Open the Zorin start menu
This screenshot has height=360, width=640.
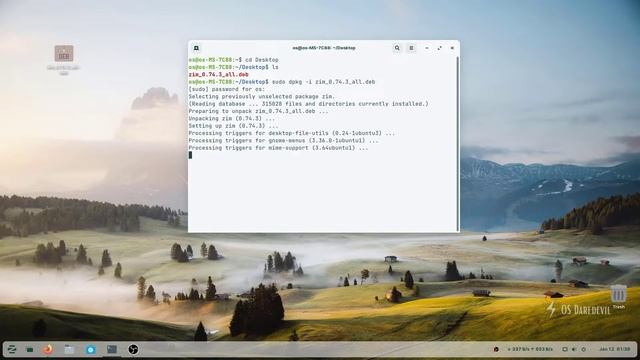12,349
